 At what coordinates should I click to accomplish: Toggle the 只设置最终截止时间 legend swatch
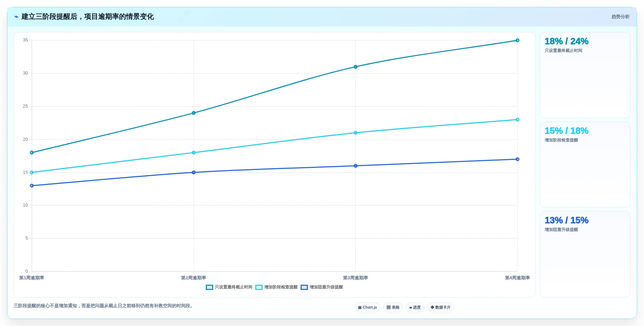(209, 287)
